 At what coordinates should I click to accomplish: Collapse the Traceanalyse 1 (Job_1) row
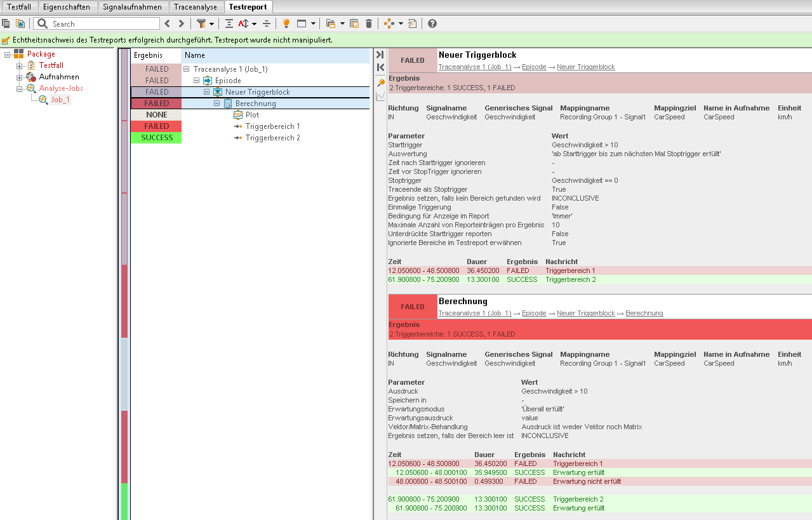pos(187,69)
